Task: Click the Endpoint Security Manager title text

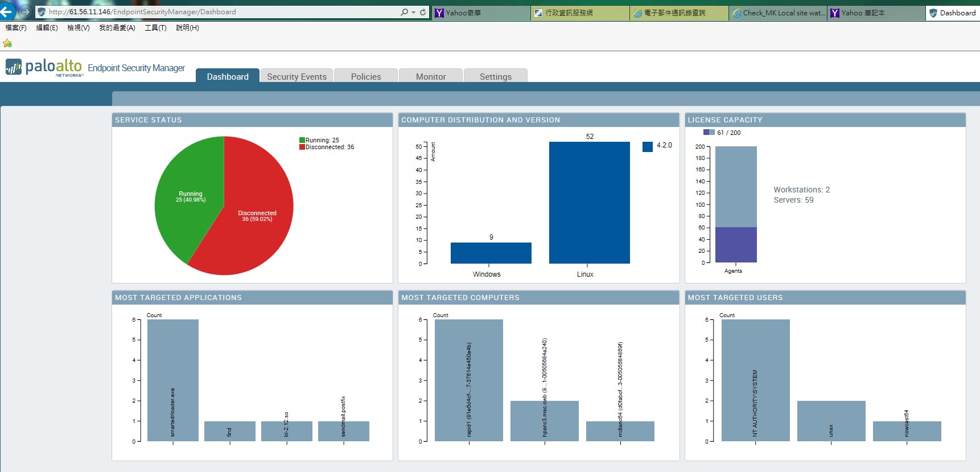Action: point(136,68)
